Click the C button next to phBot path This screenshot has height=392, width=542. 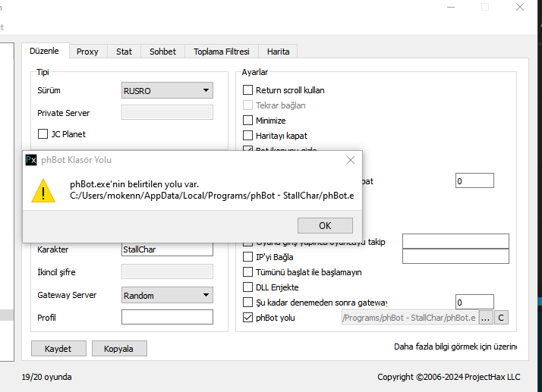coord(501,318)
